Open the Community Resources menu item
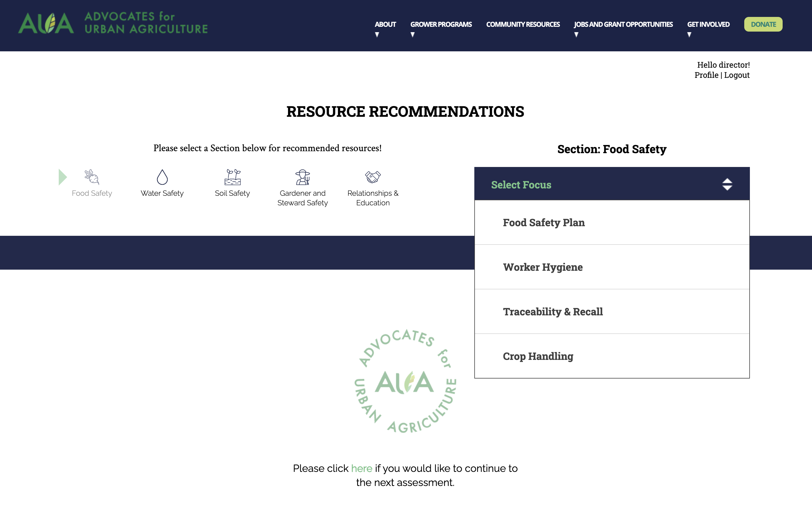812x506 pixels. click(x=523, y=25)
